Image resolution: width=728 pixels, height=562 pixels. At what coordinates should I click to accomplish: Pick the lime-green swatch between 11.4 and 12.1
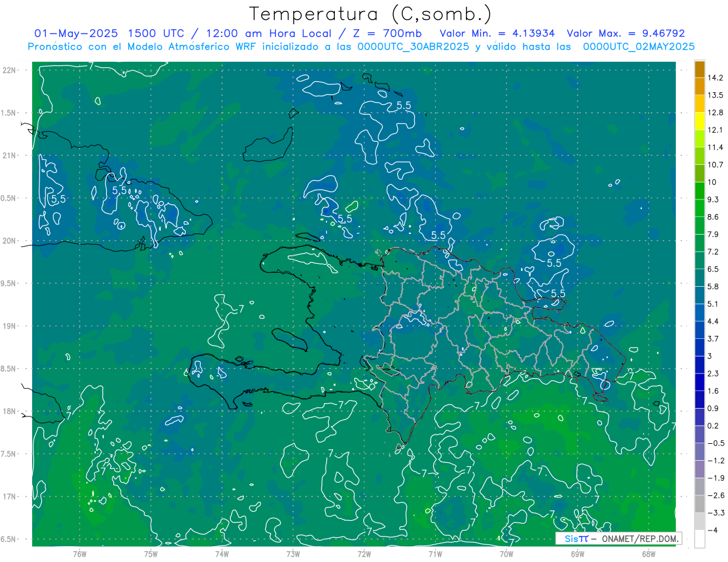(699, 139)
